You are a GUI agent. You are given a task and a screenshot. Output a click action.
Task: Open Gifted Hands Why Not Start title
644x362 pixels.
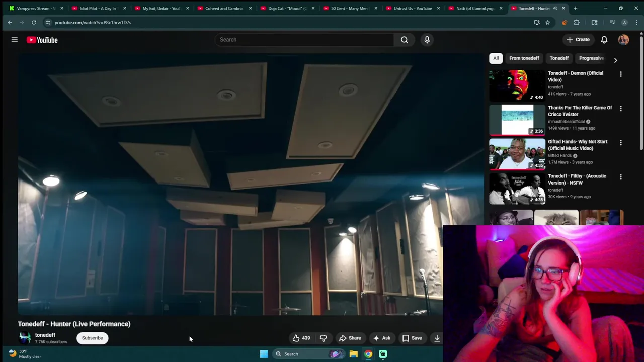pos(578,145)
